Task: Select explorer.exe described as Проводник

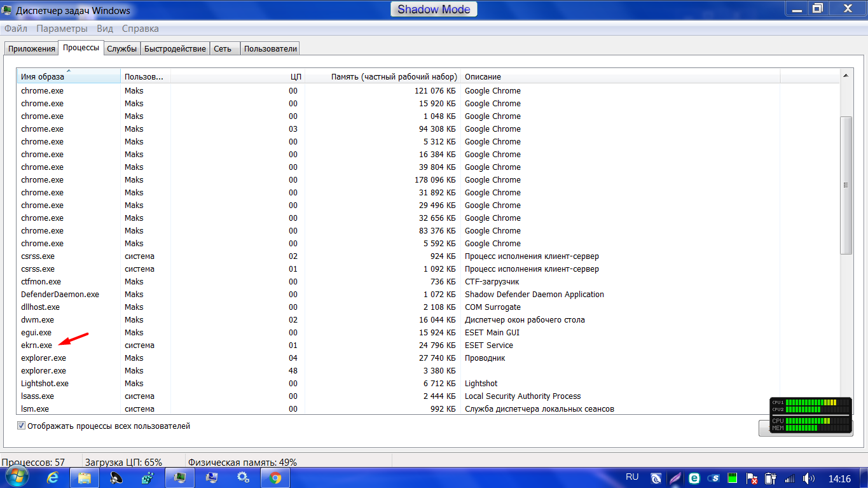Action: click(x=428, y=358)
